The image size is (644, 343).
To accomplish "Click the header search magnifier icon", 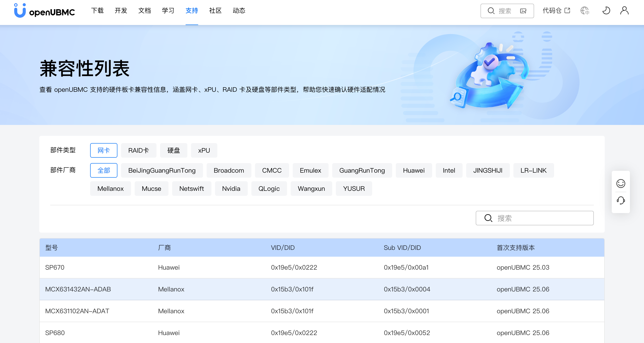I will [491, 11].
